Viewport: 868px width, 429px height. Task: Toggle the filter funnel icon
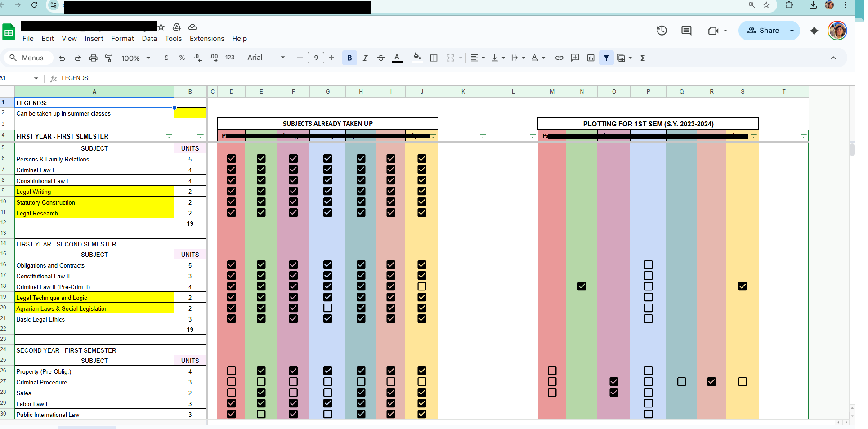point(607,58)
